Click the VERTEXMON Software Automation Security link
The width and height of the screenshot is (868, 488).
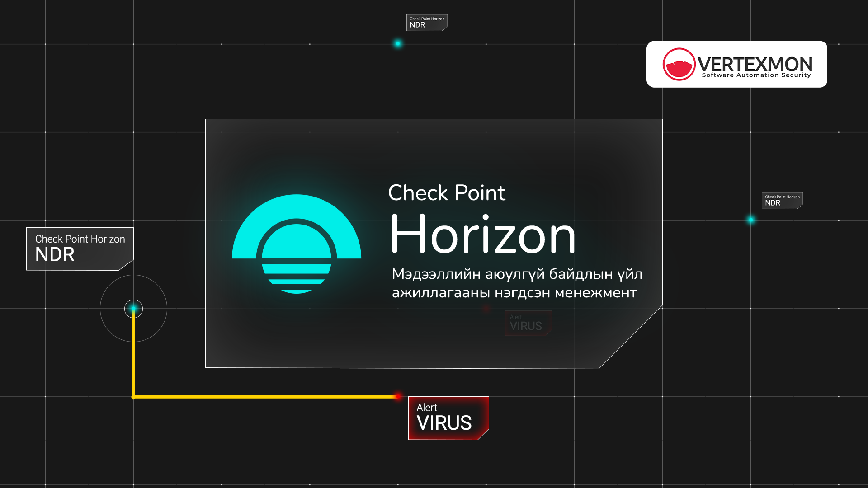(x=736, y=64)
